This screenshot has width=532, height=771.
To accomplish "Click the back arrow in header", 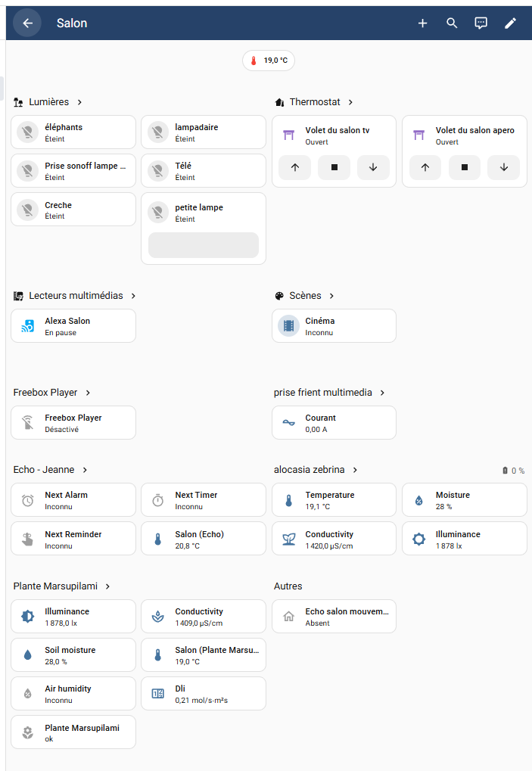I will 27,23.
